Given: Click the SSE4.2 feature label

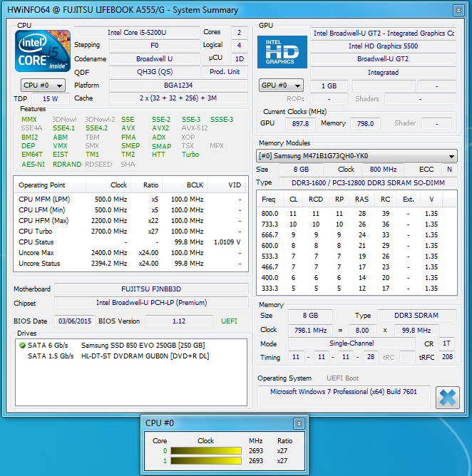Looking at the screenshot, I should (96, 128).
